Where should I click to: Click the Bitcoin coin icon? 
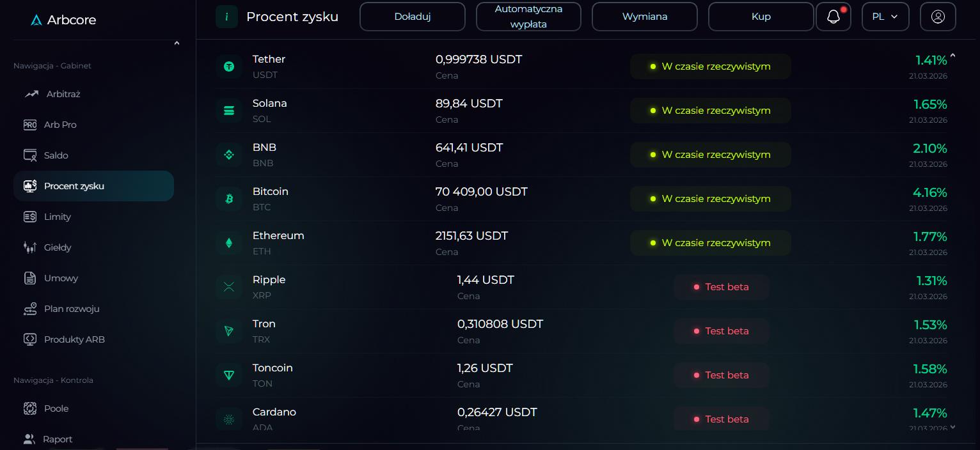click(229, 199)
